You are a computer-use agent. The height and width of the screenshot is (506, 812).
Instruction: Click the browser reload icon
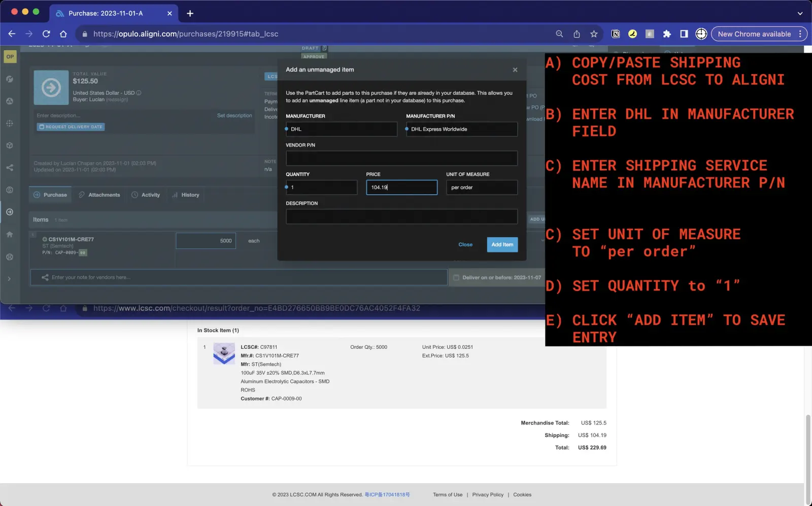tap(46, 34)
